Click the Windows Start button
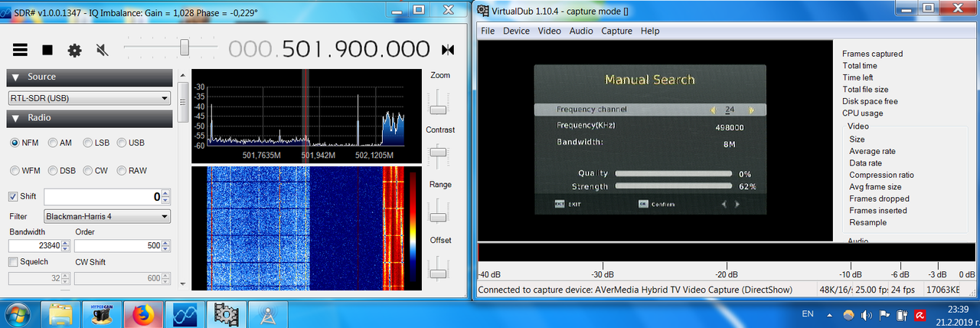 click(18, 314)
